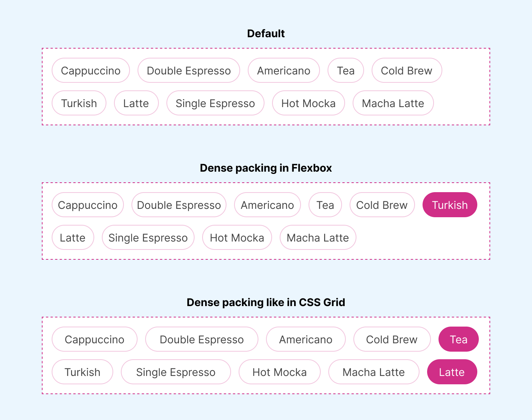Click the "Dense packing in Flexbox" heading
Viewport: 532px width, 420px height.
pyautogui.click(x=266, y=168)
